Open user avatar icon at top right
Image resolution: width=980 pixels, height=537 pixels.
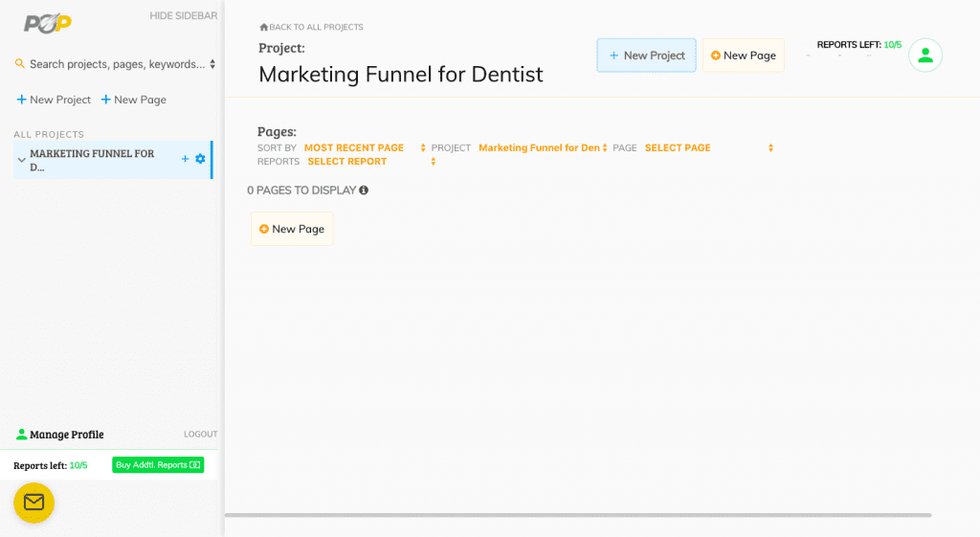pos(925,56)
